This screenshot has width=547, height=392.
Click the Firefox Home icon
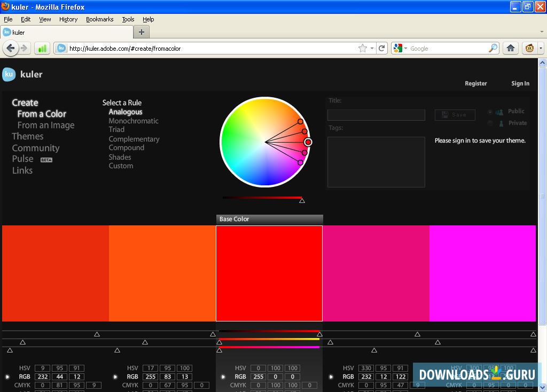click(x=510, y=48)
